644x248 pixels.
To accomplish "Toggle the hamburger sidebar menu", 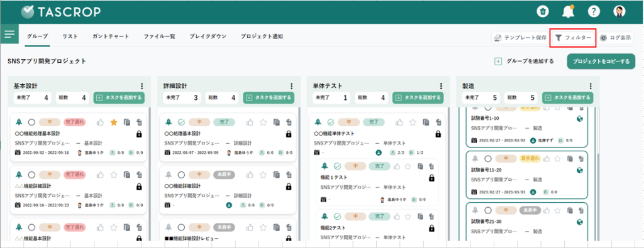I will [x=9, y=34].
